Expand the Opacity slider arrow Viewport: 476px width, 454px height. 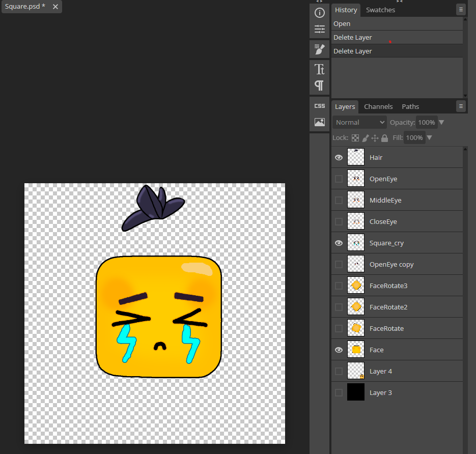[442, 122]
